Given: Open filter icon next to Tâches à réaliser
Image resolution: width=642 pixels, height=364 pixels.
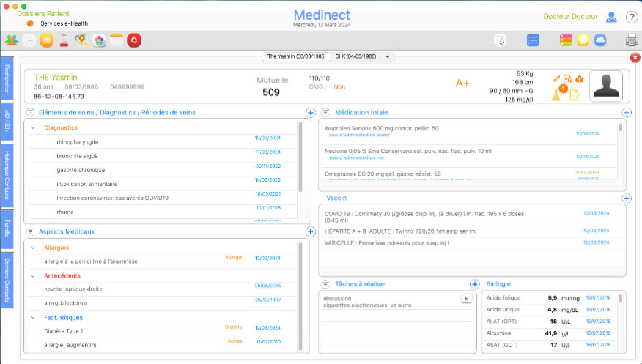Looking at the screenshot, I should click(325, 284).
